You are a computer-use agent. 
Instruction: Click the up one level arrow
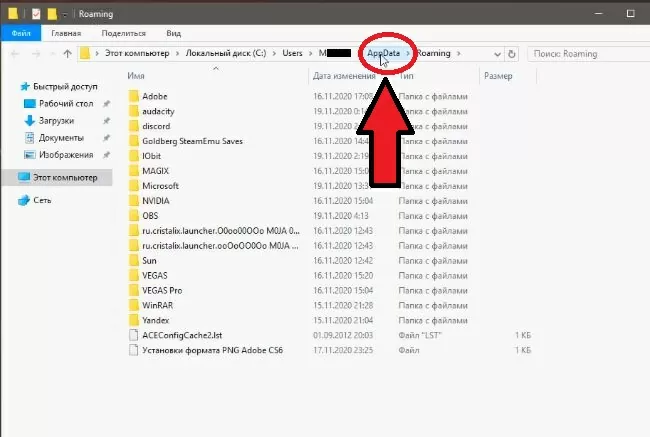coord(67,53)
